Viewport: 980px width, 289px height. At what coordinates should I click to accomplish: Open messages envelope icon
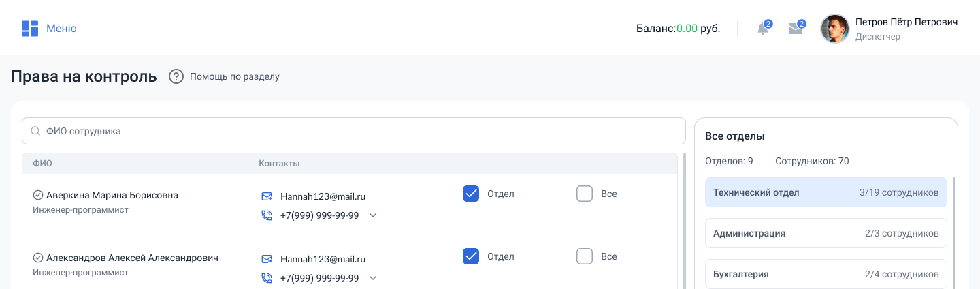click(795, 29)
